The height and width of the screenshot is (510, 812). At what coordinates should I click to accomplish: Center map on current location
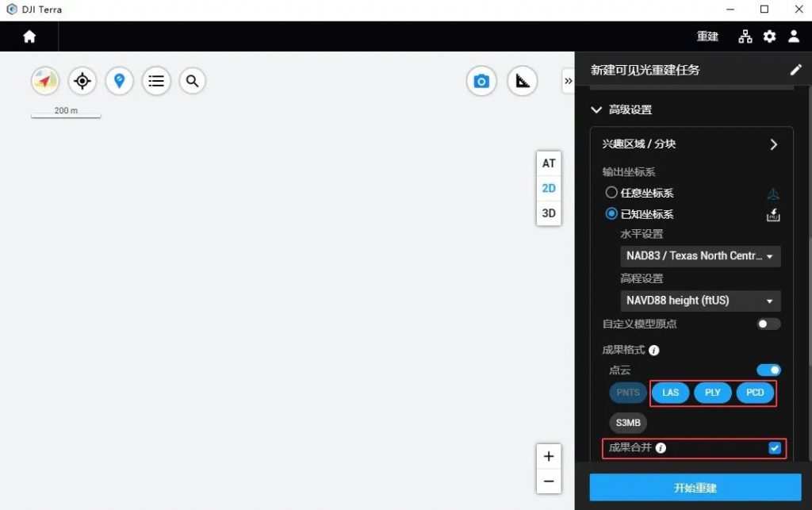click(82, 81)
